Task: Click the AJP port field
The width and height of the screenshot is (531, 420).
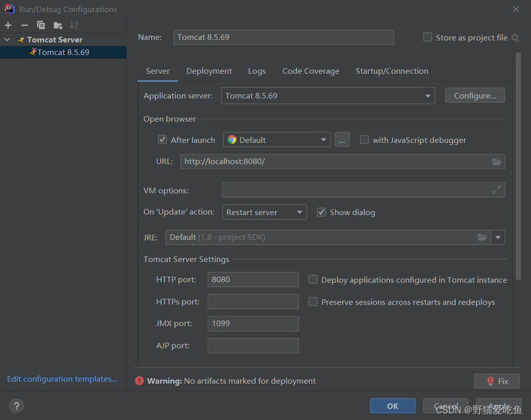Action: (x=253, y=346)
